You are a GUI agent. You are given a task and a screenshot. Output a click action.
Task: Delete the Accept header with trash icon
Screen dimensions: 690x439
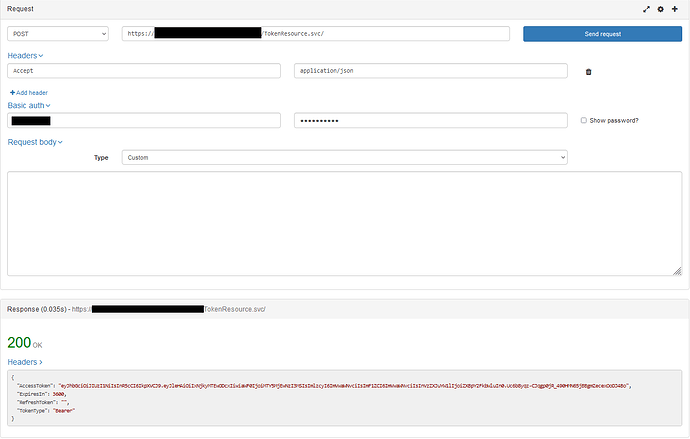click(588, 72)
